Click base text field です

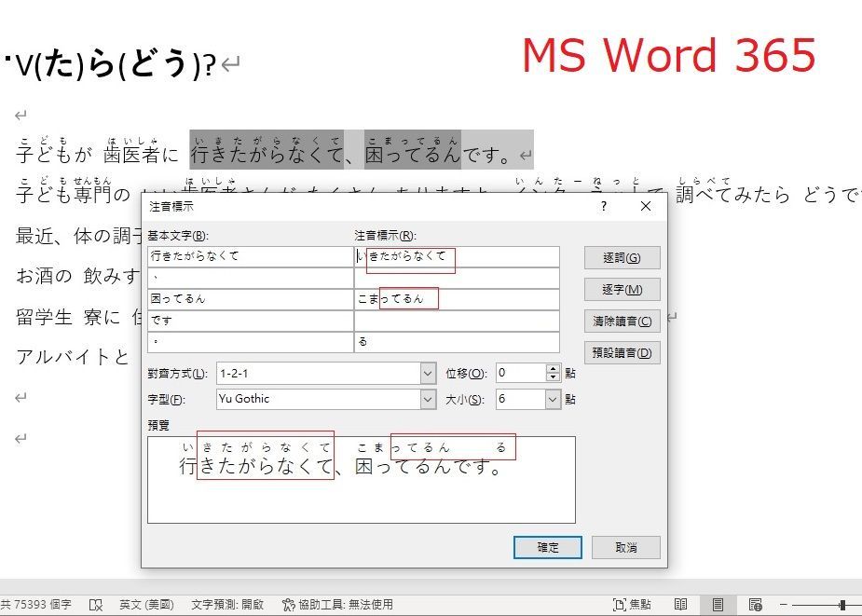coord(250,321)
